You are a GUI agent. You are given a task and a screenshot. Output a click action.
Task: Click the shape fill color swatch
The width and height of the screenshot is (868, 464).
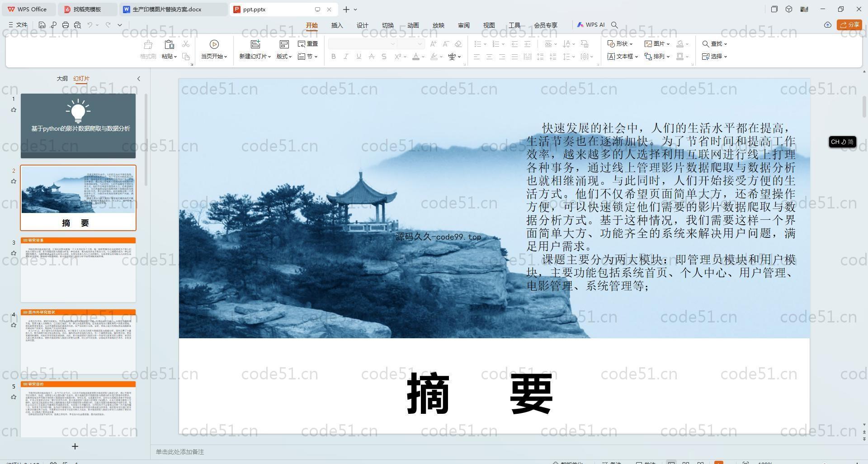tap(680, 44)
